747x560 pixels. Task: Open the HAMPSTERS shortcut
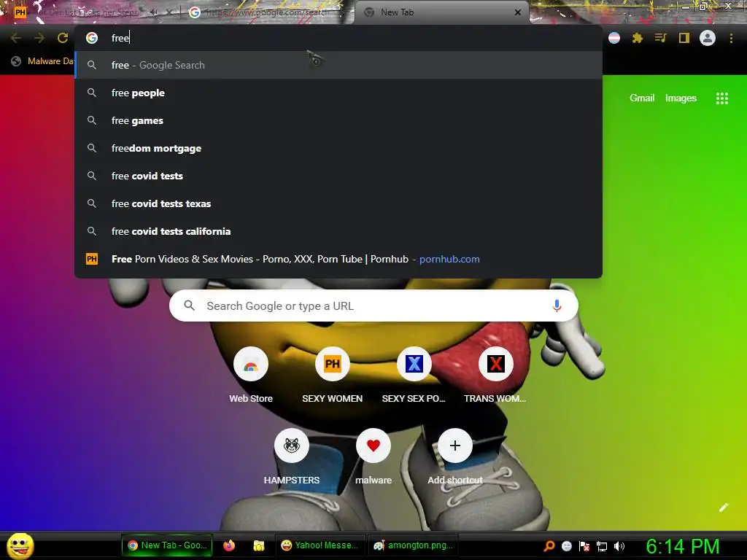coord(292,457)
